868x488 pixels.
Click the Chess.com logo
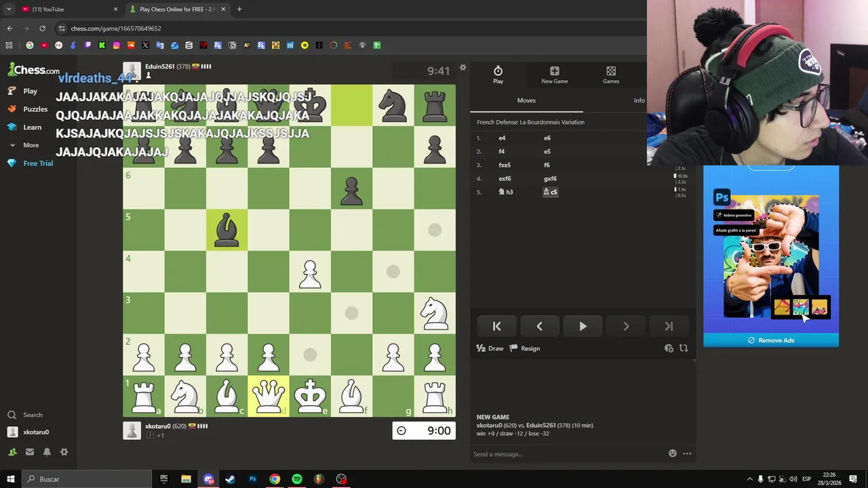pyautogui.click(x=34, y=70)
